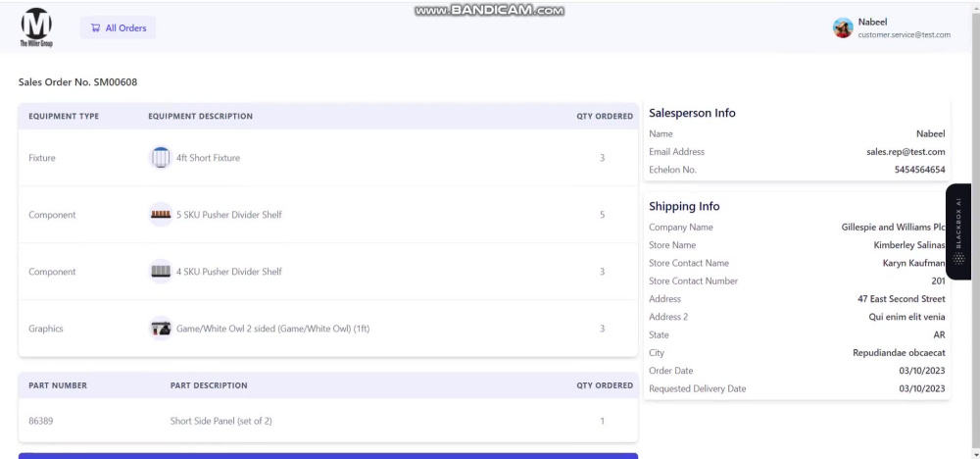The width and height of the screenshot is (980, 459).
Task: Select city value Repudiandae obcaecat
Action: [x=899, y=353]
